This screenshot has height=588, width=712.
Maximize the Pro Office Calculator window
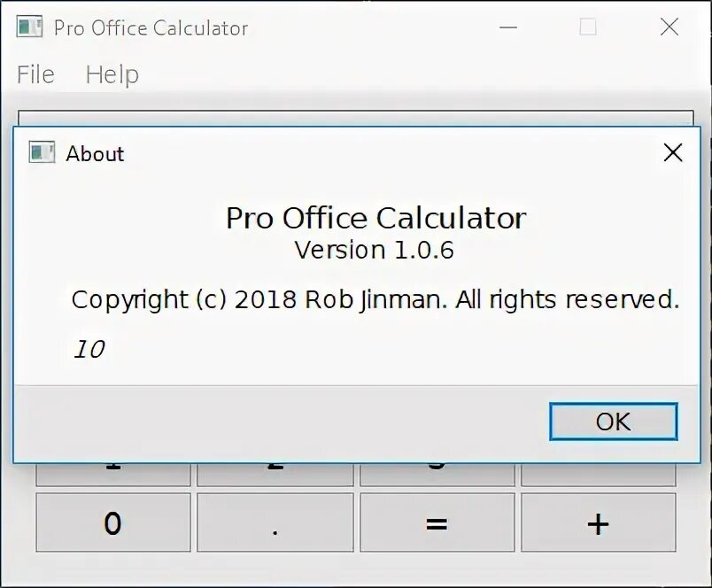[x=588, y=27]
